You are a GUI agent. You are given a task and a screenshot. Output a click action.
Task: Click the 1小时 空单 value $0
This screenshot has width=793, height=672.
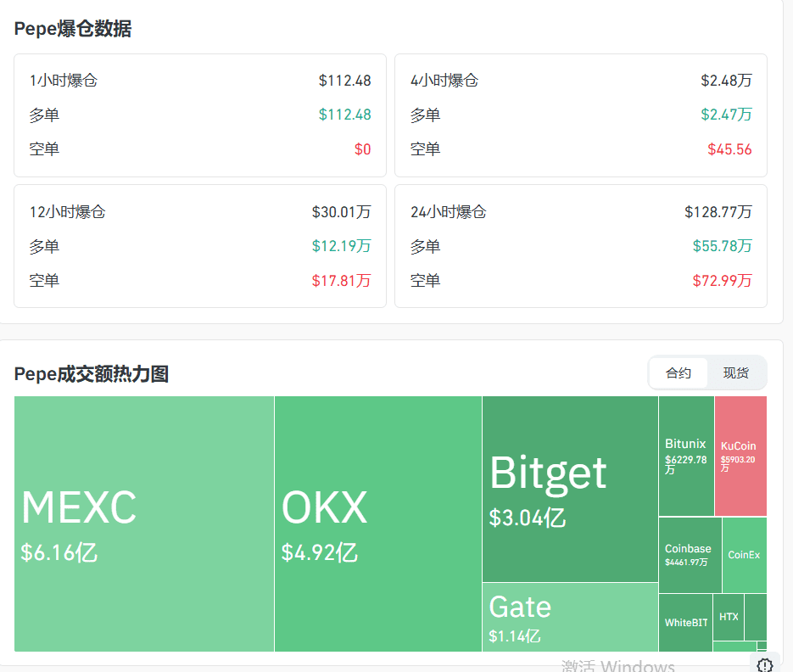tap(363, 149)
